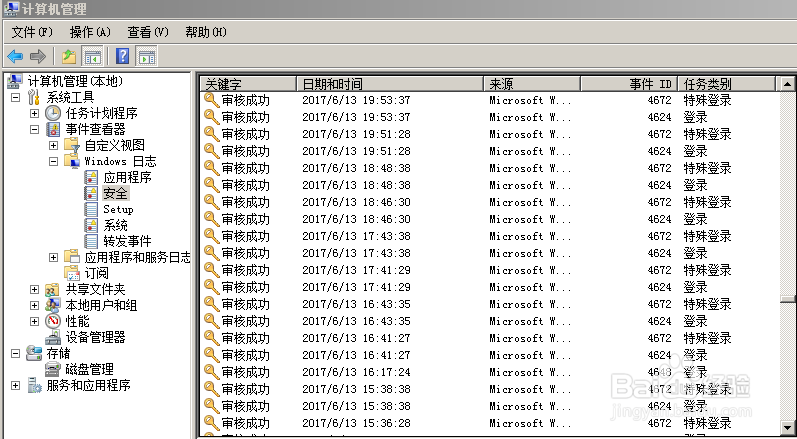
Task: Open the Help question mark icon
Action: click(x=122, y=56)
